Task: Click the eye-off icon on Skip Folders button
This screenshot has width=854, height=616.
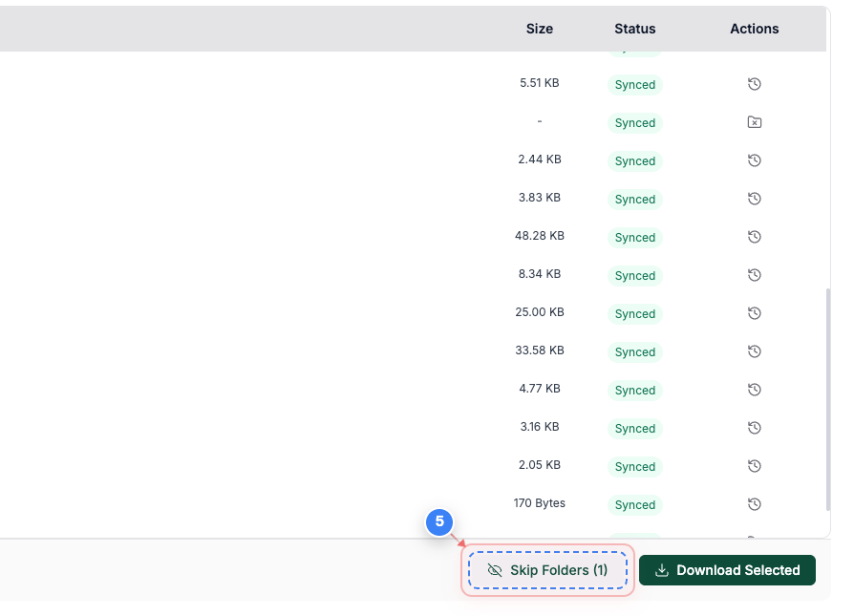Action: (x=495, y=570)
